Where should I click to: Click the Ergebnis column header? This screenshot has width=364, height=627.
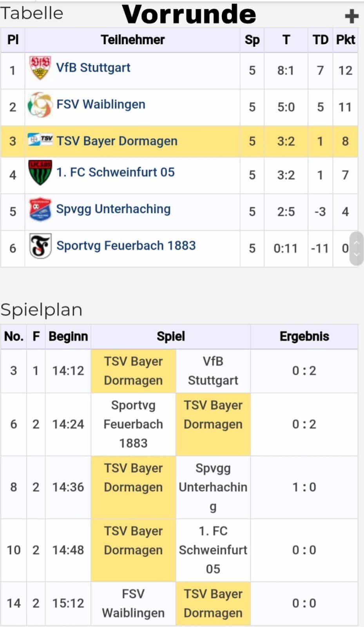(304, 336)
